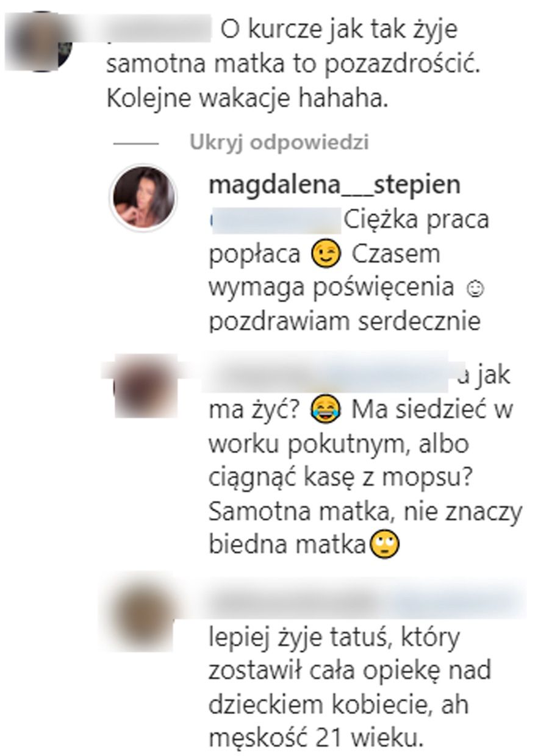Click the 'Ciężka praca' reply text
Image resolution: width=549 pixels, height=756 pixels.
[x=417, y=219]
